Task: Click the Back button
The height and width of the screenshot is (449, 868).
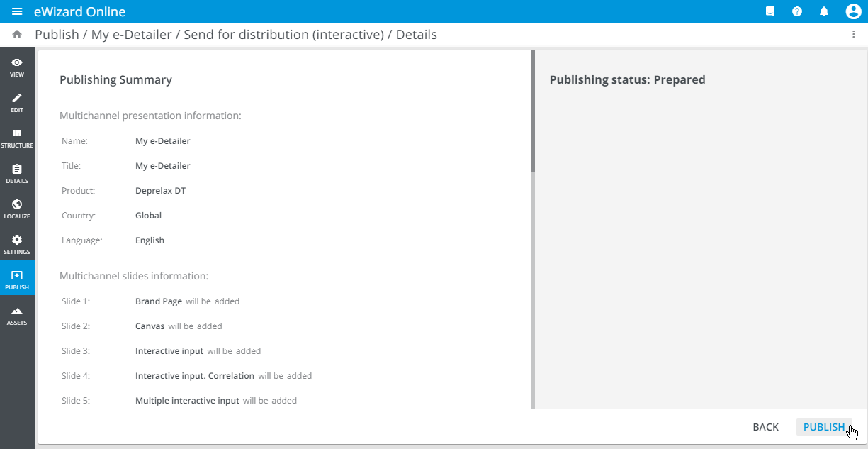Action: [765, 427]
